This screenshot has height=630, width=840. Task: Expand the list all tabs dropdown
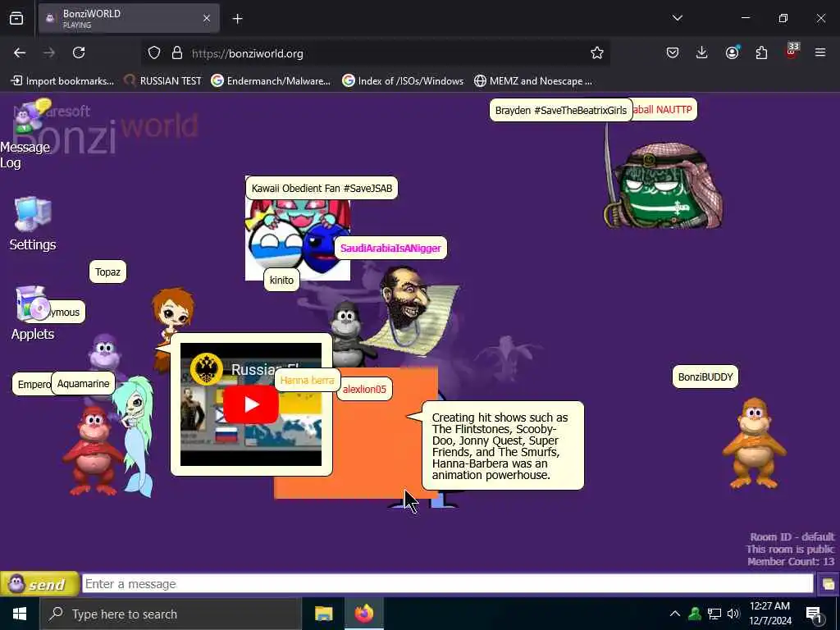pos(677,18)
